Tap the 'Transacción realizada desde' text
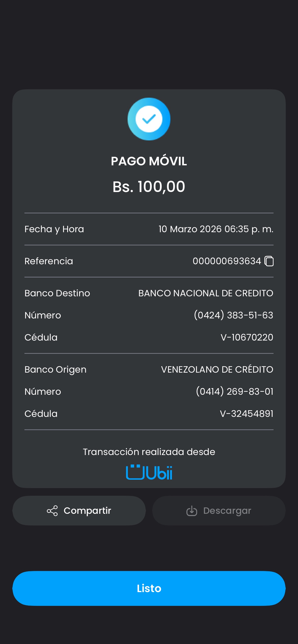The image size is (298, 644). click(x=149, y=452)
